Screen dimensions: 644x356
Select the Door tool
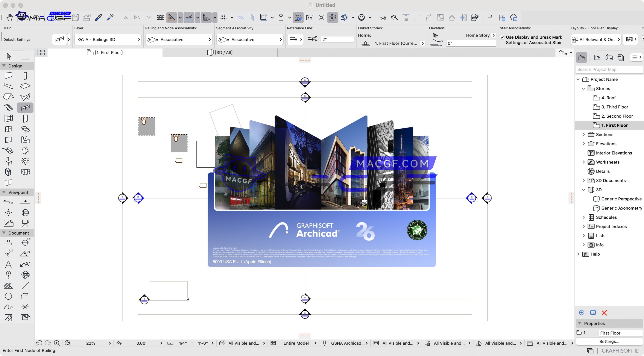[x=25, y=118]
